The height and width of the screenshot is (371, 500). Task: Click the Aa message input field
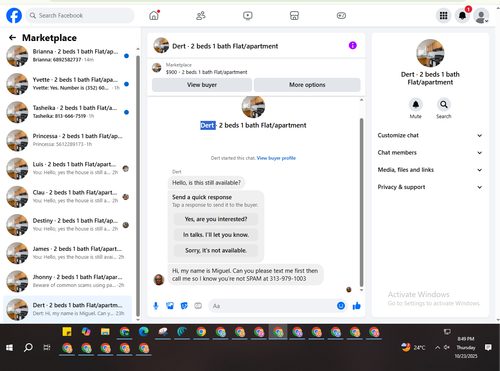coord(273,306)
